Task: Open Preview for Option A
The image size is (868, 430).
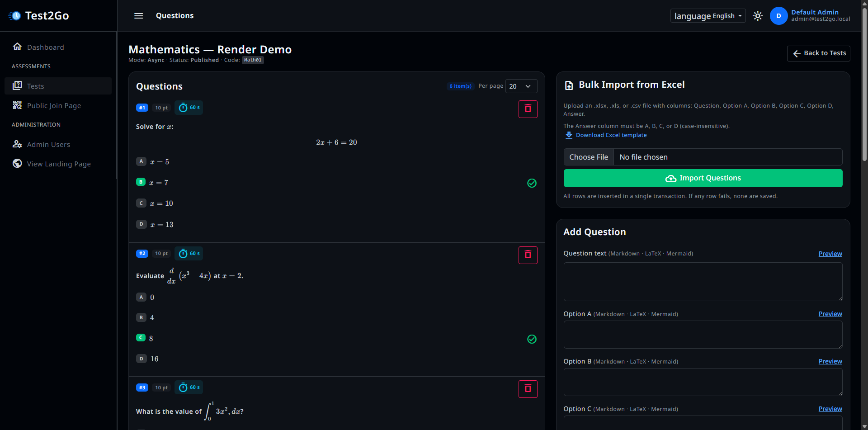Action: pyautogui.click(x=830, y=314)
